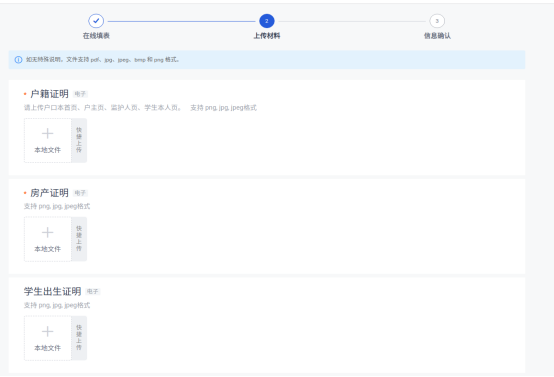Click the 电子 tag beside 户籍证明
The height and width of the screenshot is (377, 554).
[80, 94]
